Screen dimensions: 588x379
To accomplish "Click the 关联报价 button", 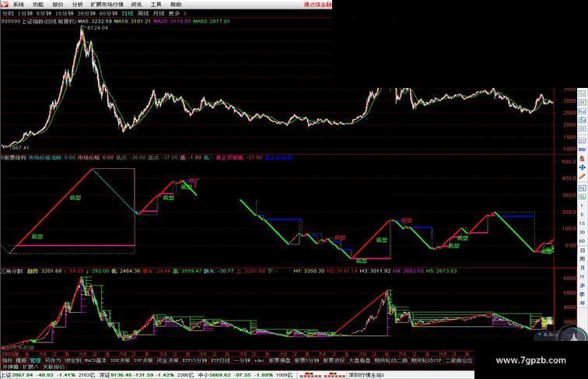I will pyautogui.click(x=54, y=367).
